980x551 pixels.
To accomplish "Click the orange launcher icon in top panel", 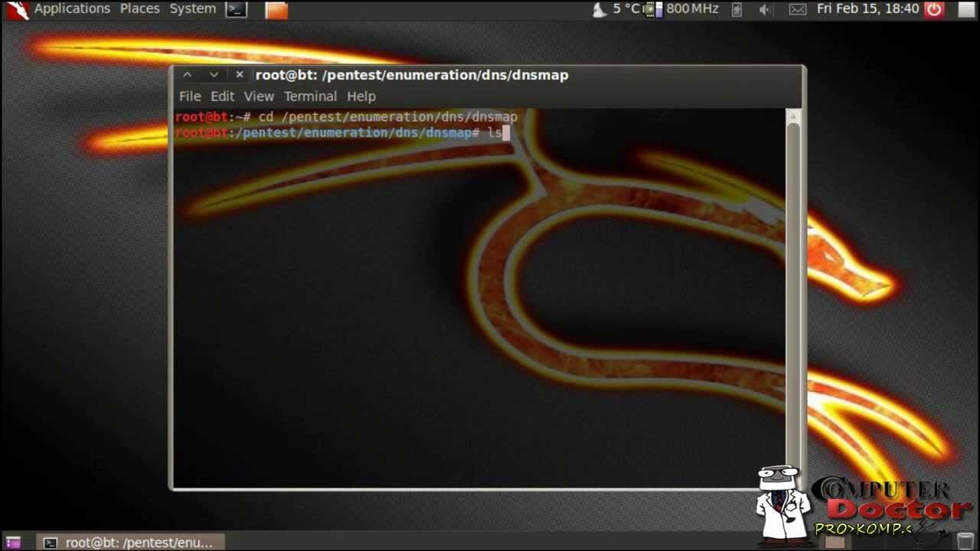I will point(276,9).
